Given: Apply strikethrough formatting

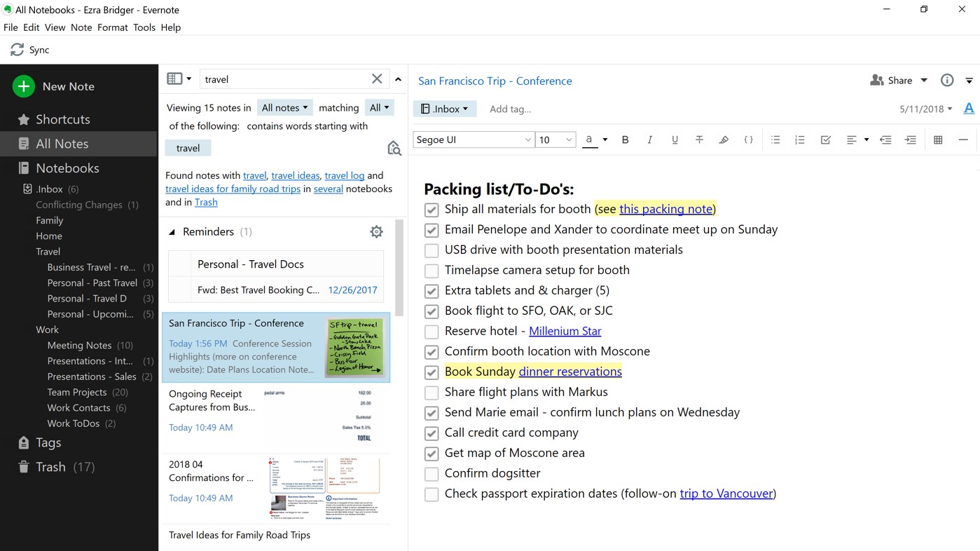Looking at the screenshot, I should click(699, 140).
